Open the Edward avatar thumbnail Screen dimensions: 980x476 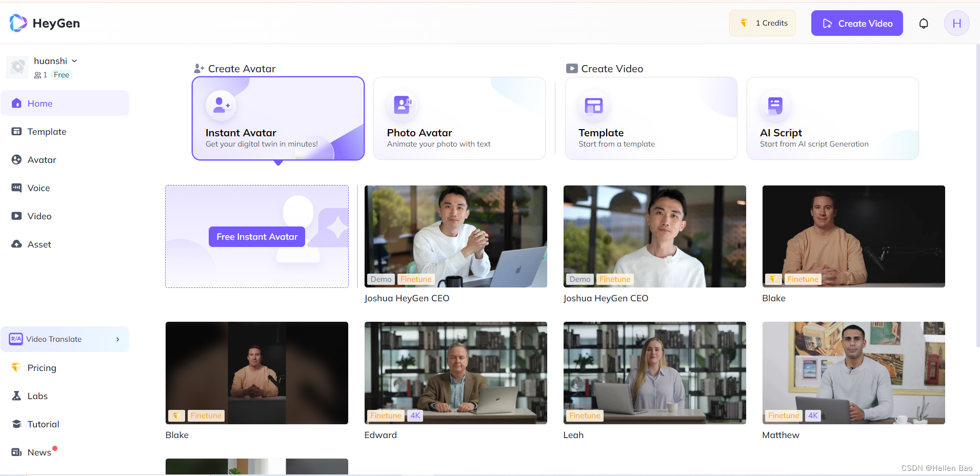(456, 373)
